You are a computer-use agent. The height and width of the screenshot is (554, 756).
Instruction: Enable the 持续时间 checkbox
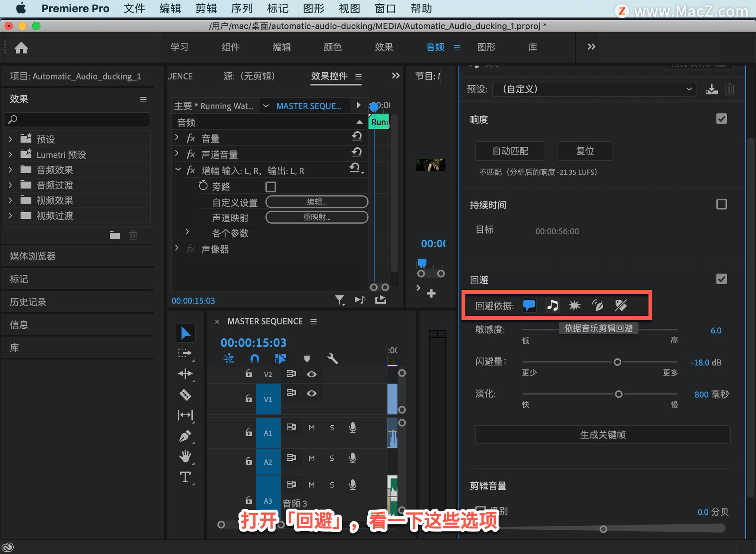[x=721, y=204]
